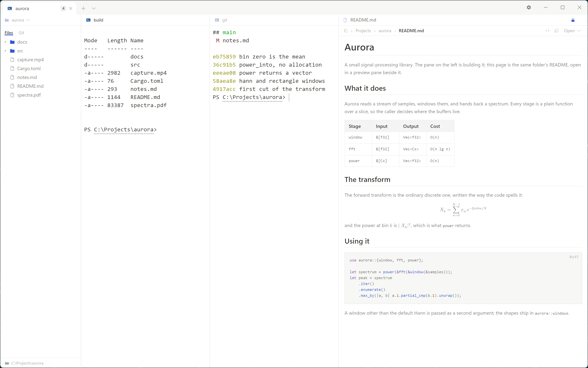Click the new tab plus icon

83,8
